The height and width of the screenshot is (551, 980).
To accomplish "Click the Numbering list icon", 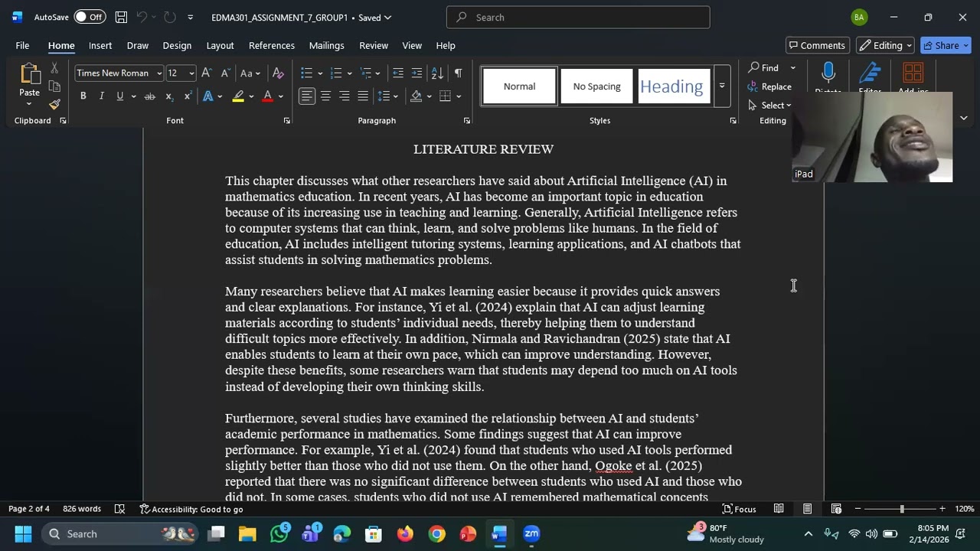I will click(x=335, y=73).
